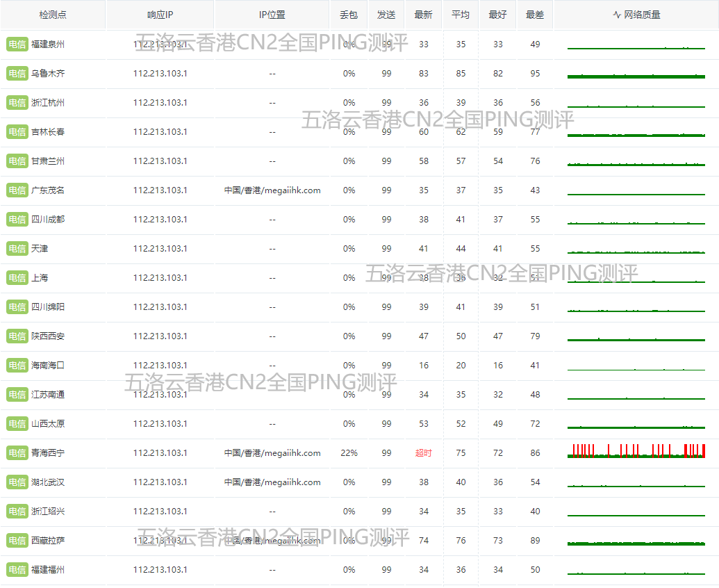Screen dimensions: 719x588
Task: Click the 响应IP column header
Action: (x=160, y=15)
